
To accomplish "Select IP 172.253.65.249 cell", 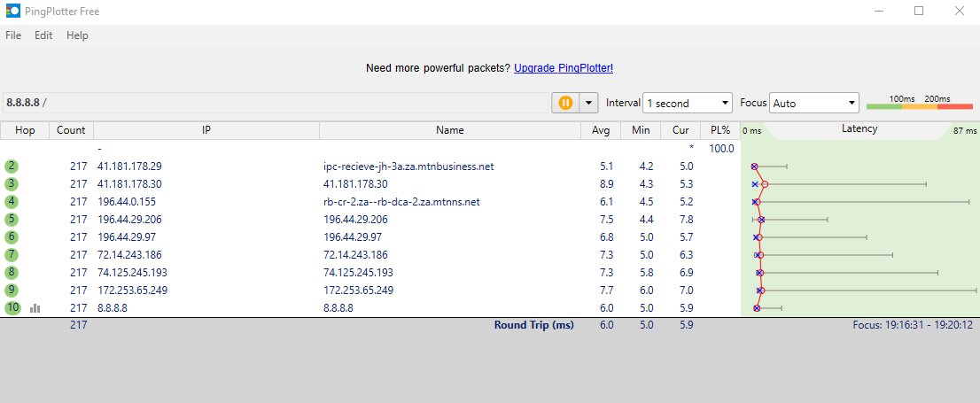I will point(133,290).
